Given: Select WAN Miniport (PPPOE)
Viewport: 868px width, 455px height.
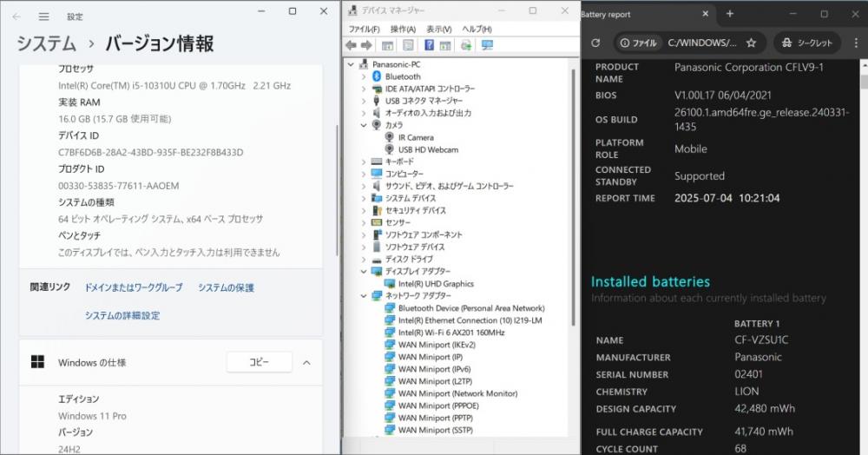Looking at the screenshot, I should click(x=438, y=406).
